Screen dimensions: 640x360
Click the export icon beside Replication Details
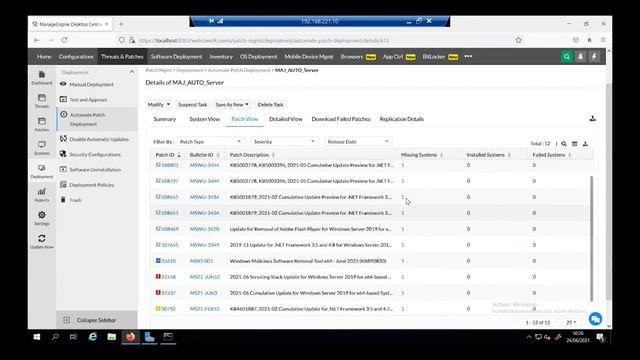click(593, 118)
